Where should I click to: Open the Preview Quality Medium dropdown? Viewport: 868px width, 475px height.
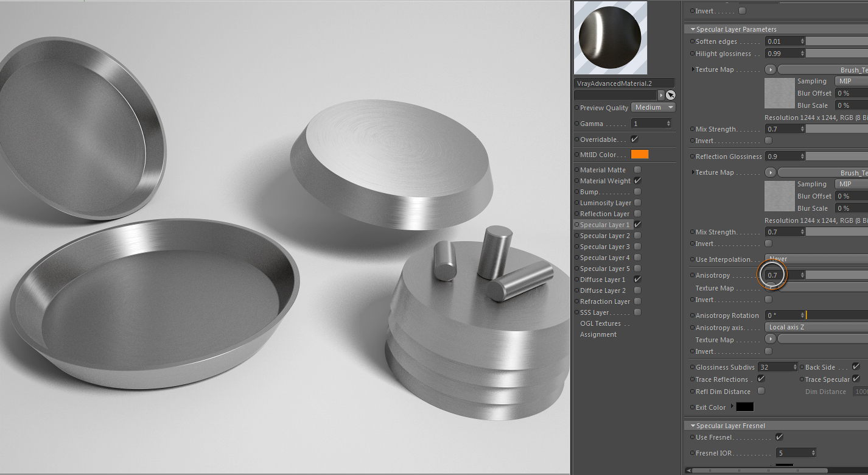click(654, 107)
